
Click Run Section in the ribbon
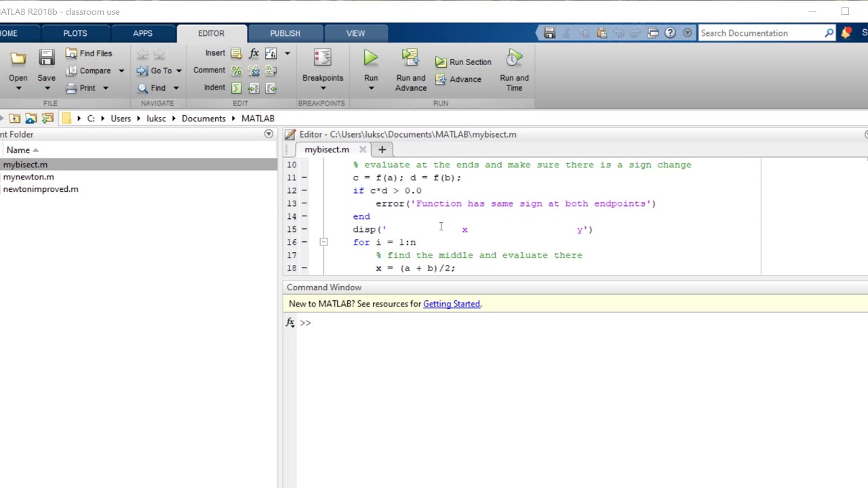coord(463,62)
